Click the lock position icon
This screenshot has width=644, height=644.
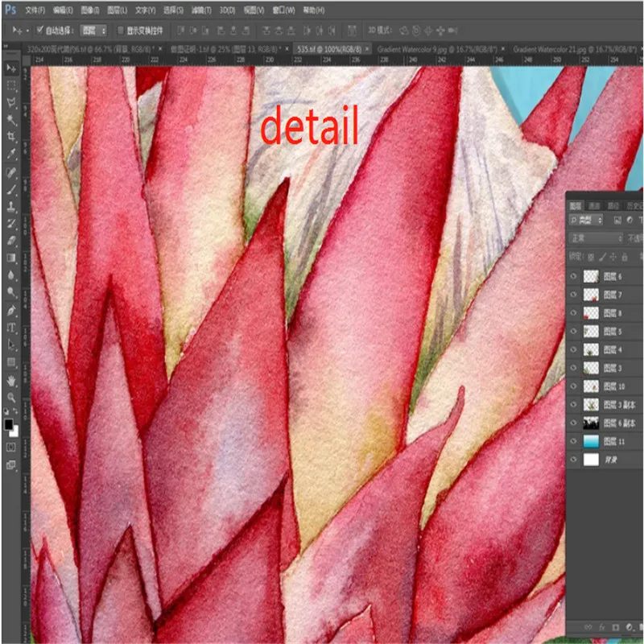tap(613, 257)
